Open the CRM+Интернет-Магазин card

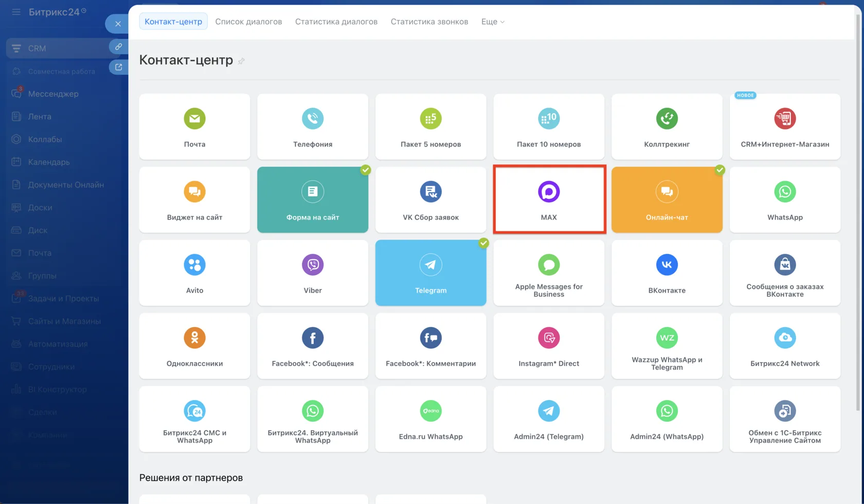785,127
